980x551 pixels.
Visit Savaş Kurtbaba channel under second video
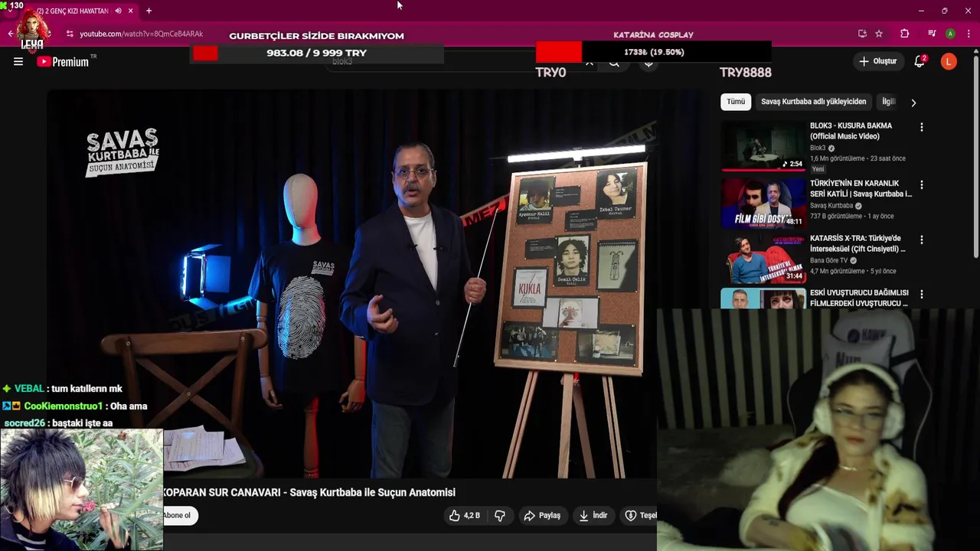(831, 206)
